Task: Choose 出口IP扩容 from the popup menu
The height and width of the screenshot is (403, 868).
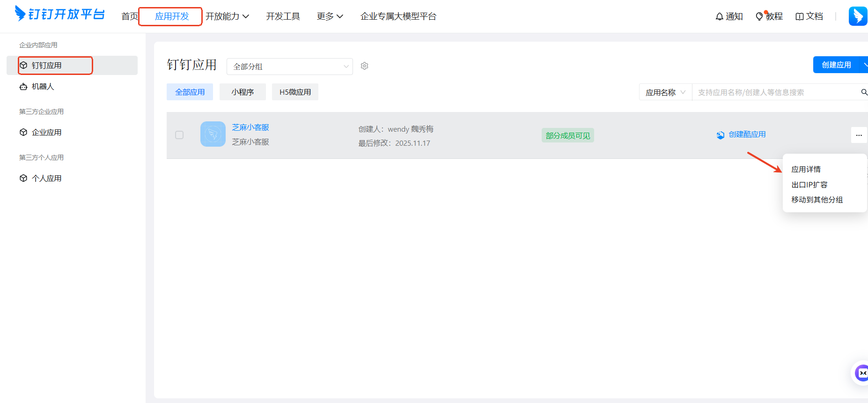Action: tap(809, 185)
